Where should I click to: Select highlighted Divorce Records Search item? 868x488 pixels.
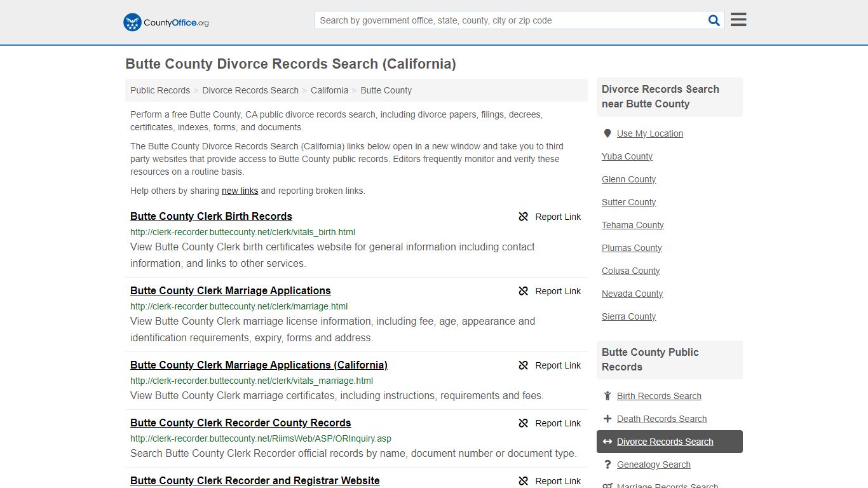670,442
